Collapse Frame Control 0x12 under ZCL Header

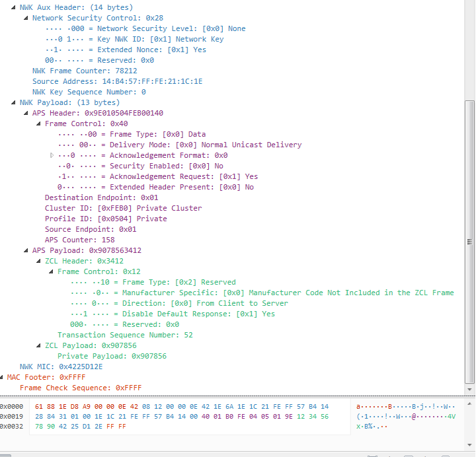point(52,271)
